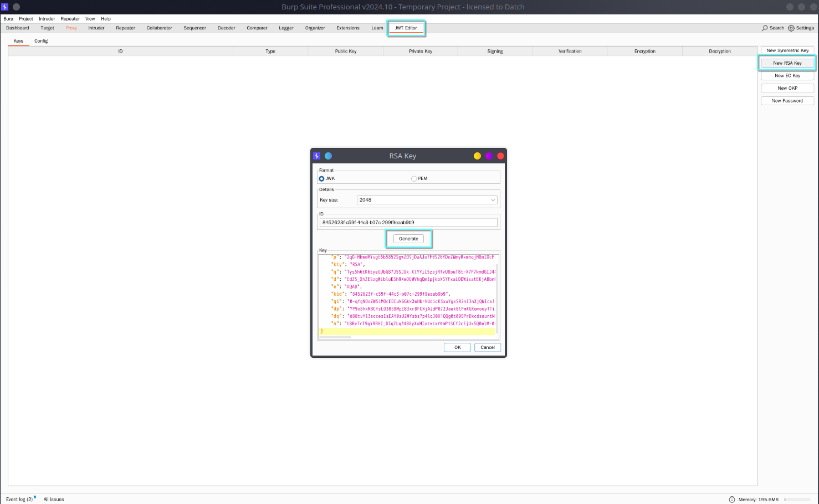The width and height of the screenshot is (819, 504).
Task: Confirm the RSA key with OK
Action: [457, 347]
